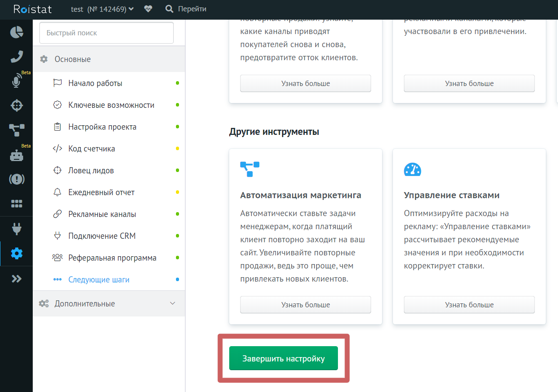The width and height of the screenshot is (558, 392).
Task: Open the alert exclamation sidebar icon
Action: point(17,179)
